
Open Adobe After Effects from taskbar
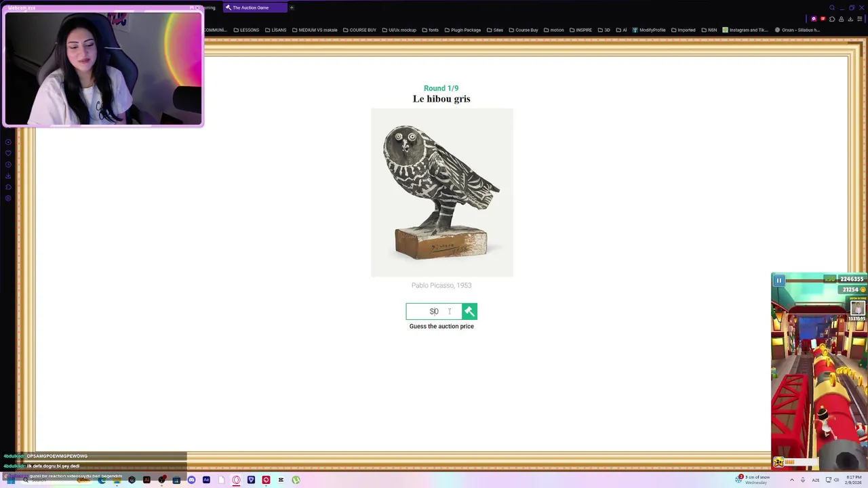coord(206,480)
